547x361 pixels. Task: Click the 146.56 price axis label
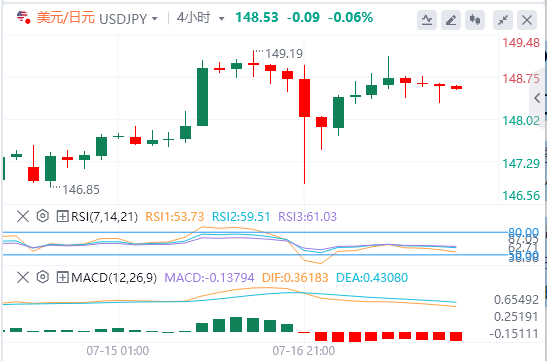521,196
